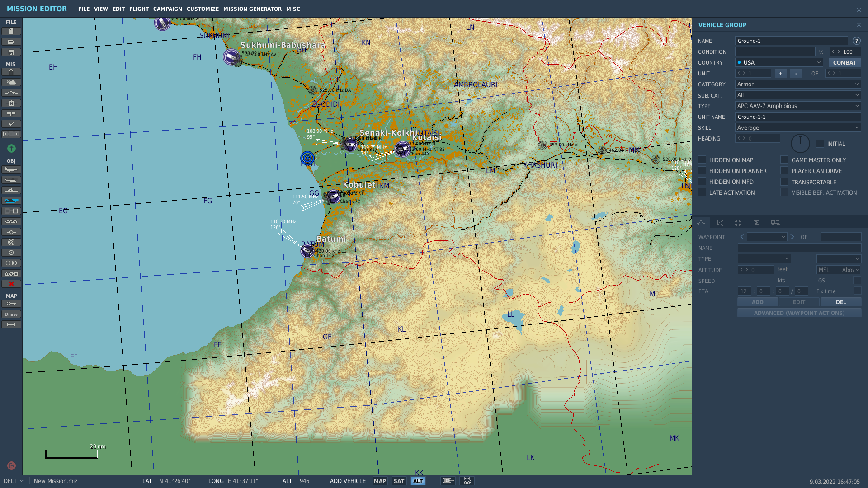This screenshot has width=868, height=488.
Task: Open the mission goals crosshair-box icon
Action: pyautogui.click(x=11, y=103)
